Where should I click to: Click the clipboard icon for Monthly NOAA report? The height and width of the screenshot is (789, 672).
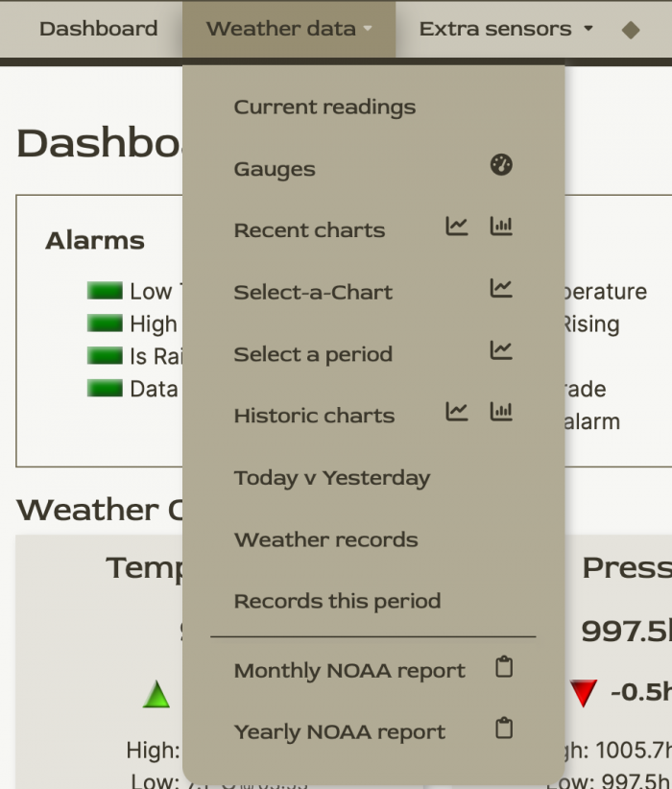pyautogui.click(x=503, y=668)
